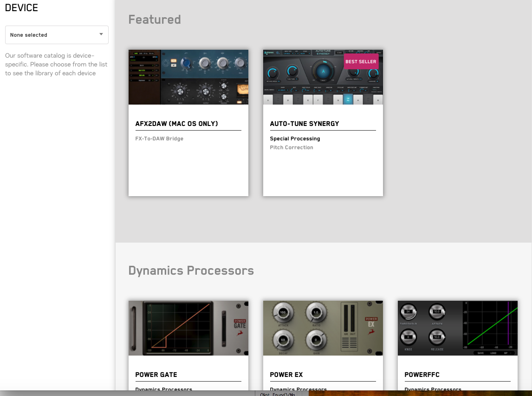Open the PowerFFC product thumbnail
Screen dimensions: 532x396
point(458,328)
